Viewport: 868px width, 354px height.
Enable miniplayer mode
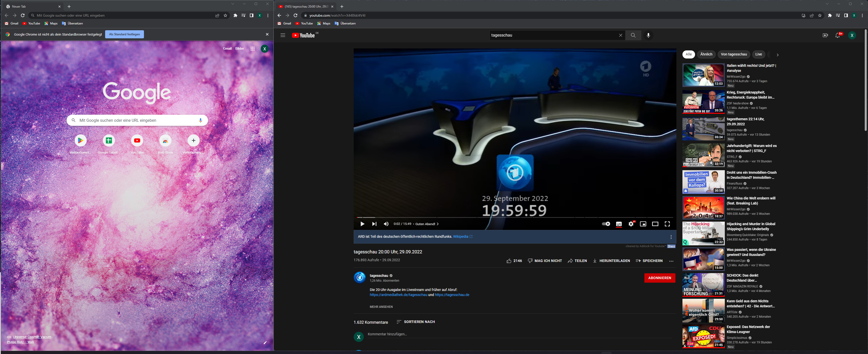click(x=643, y=224)
